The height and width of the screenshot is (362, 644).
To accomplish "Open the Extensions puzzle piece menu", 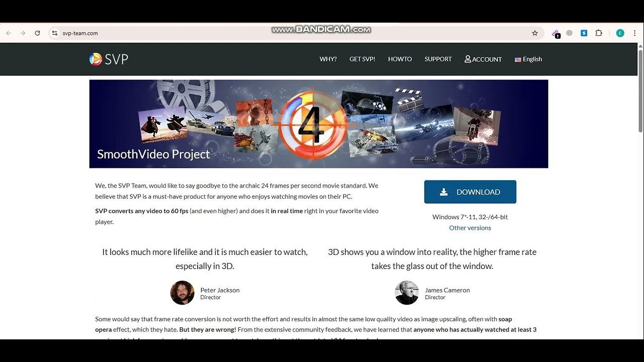I will [599, 33].
